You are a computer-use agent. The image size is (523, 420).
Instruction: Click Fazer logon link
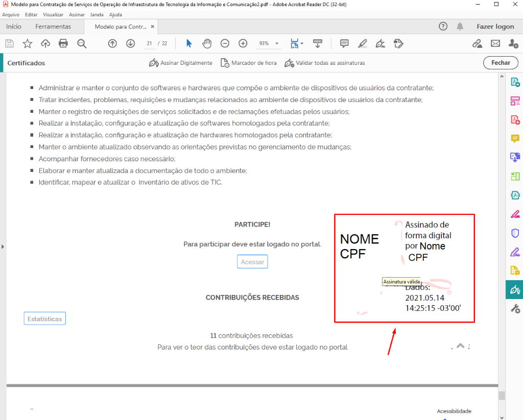(x=495, y=27)
